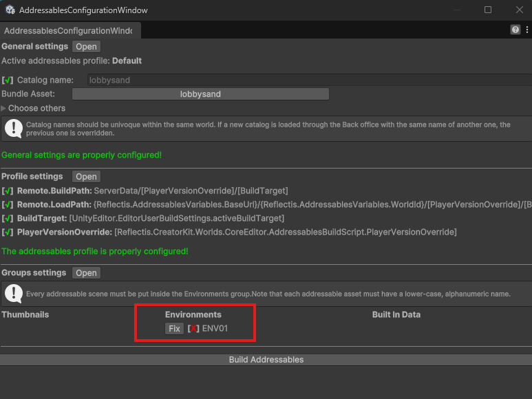Click the Fix button for ENV01

(174, 329)
